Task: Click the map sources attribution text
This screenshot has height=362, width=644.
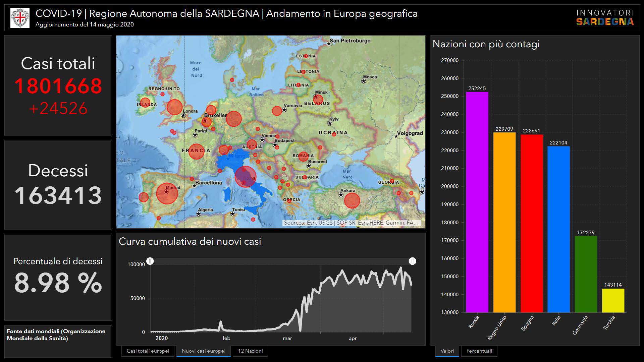Action: 351,223
